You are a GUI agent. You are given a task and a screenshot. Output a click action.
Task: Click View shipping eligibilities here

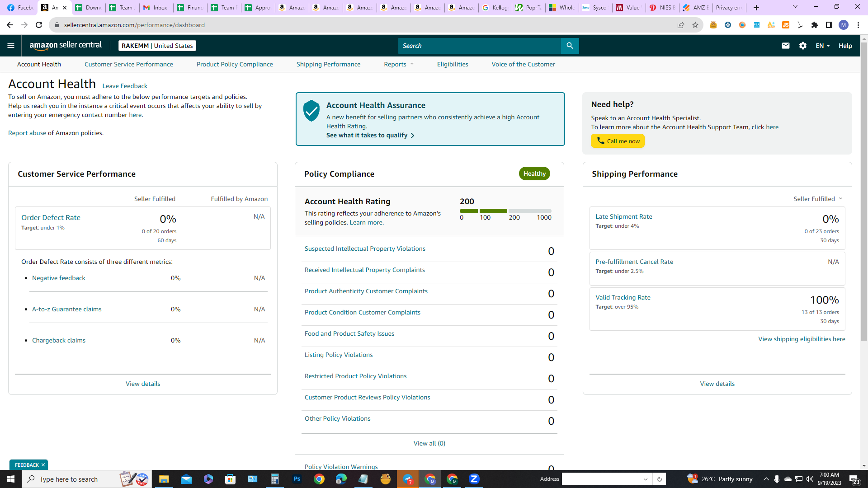pos(802,339)
